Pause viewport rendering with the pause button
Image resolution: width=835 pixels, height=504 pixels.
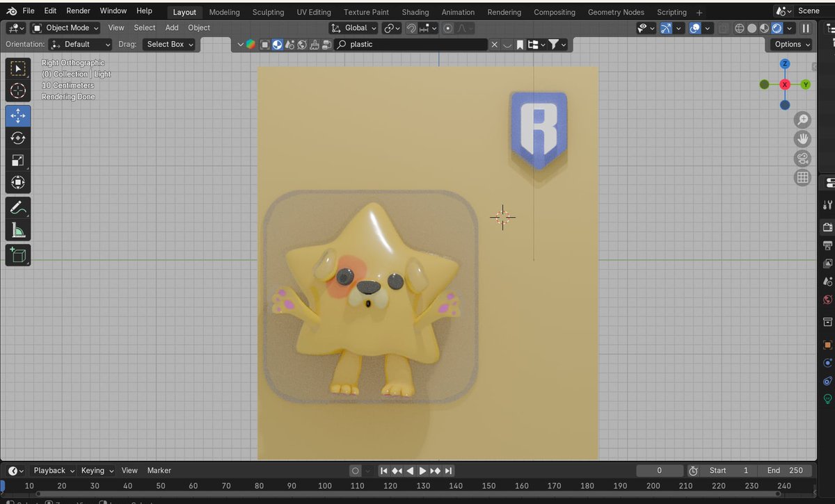[x=805, y=29]
